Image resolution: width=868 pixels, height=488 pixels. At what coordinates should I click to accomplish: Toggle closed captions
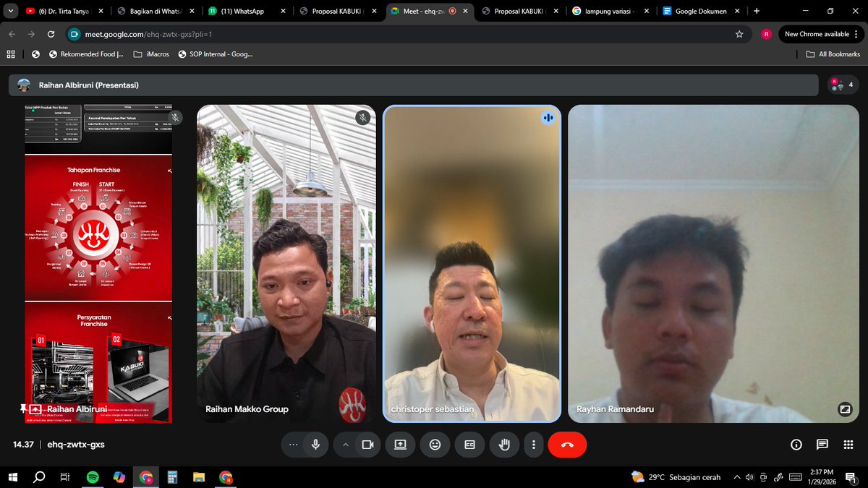(x=469, y=445)
